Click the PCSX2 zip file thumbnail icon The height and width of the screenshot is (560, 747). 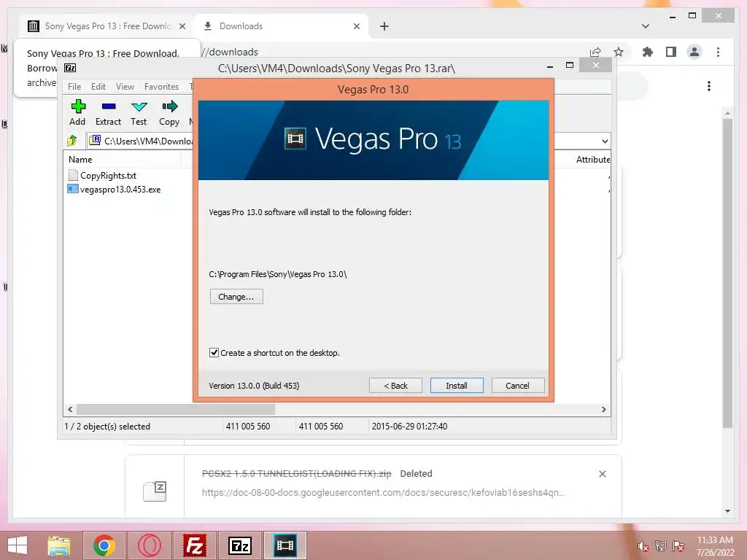(155, 491)
